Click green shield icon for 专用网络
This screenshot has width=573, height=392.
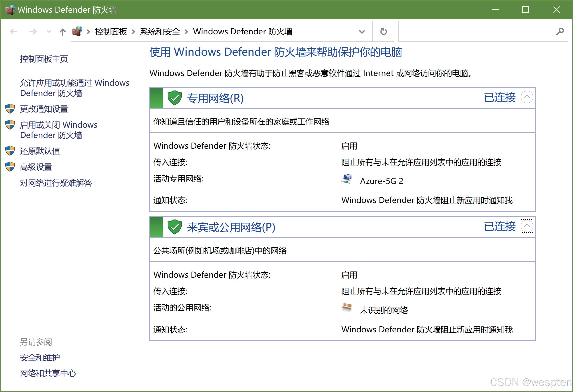pyautogui.click(x=174, y=98)
